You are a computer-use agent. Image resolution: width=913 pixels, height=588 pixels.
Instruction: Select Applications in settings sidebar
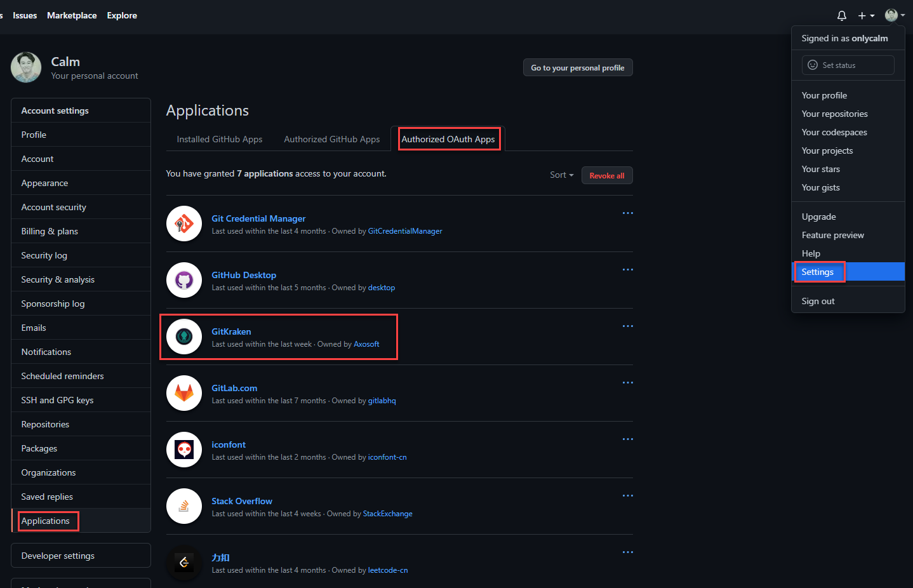click(x=81, y=521)
